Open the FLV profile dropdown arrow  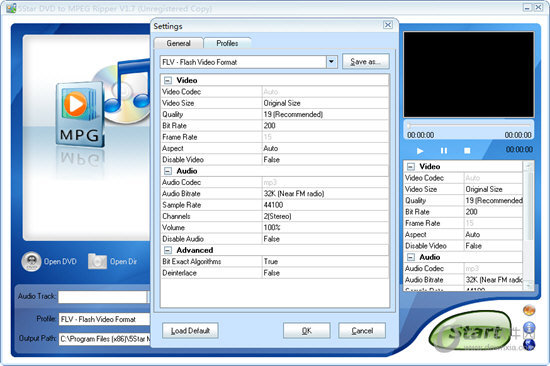(331, 62)
